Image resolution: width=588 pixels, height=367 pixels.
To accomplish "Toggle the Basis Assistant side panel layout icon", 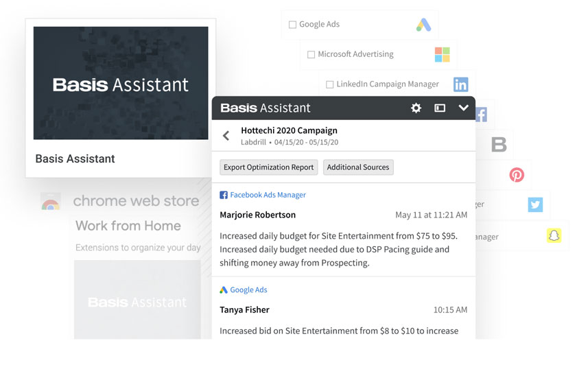I will click(x=440, y=108).
